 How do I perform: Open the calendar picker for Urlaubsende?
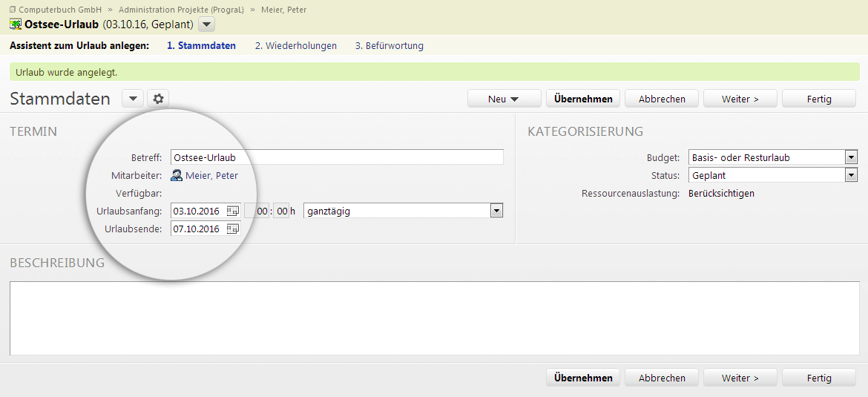[x=232, y=229]
